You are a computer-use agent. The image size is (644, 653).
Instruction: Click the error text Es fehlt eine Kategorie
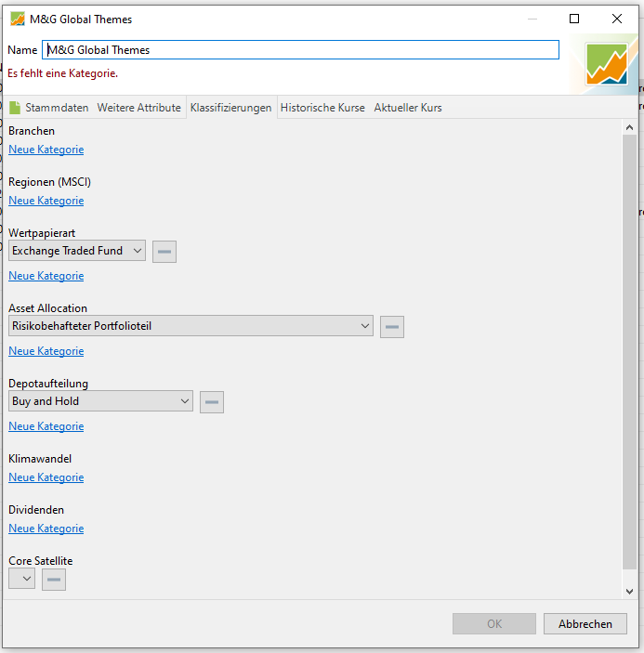(x=63, y=73)
